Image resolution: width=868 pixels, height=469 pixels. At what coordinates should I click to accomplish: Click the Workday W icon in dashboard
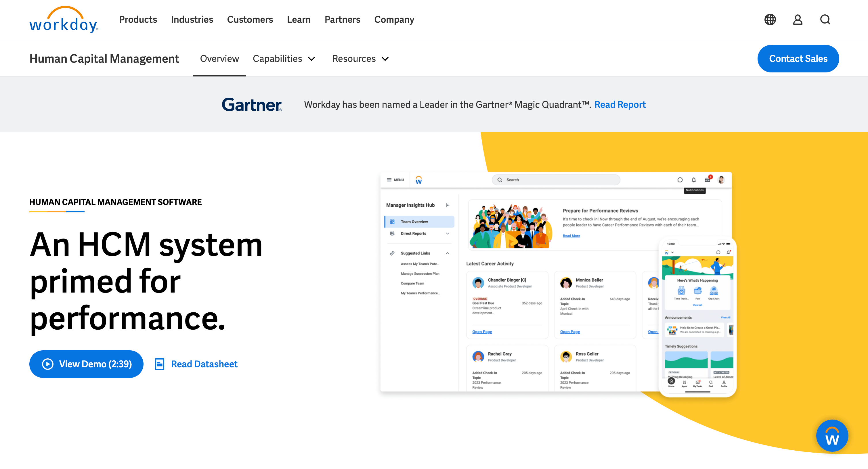419,180
